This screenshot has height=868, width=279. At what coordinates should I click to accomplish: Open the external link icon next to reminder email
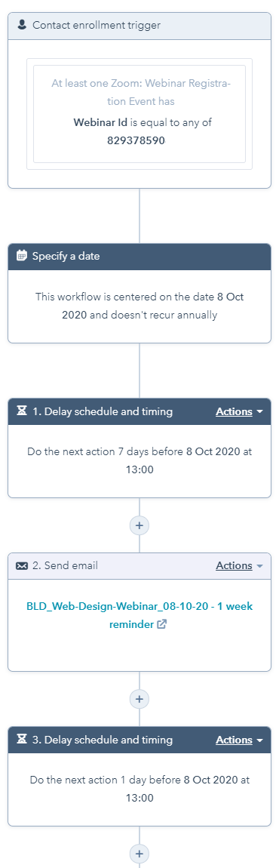click(x=161, y=624)
